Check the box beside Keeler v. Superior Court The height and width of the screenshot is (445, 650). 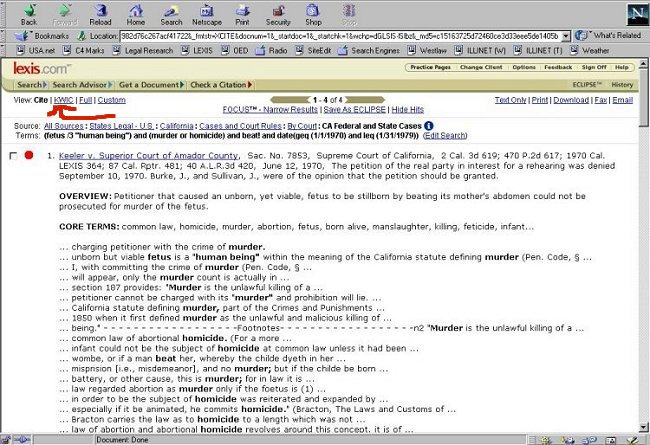pyautogui.click(x=12, y=157)
